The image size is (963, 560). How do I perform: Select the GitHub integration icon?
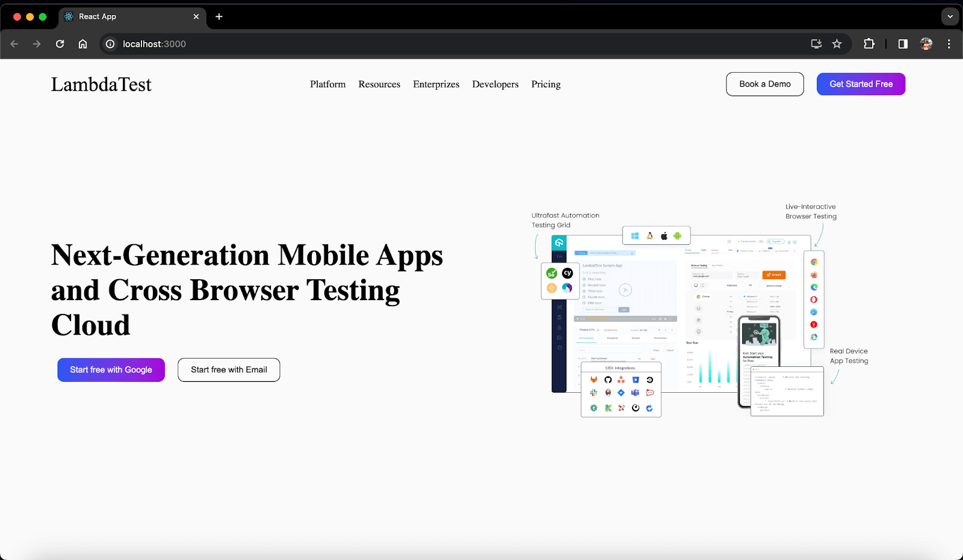pyautogui.click(x=608, y=380)
